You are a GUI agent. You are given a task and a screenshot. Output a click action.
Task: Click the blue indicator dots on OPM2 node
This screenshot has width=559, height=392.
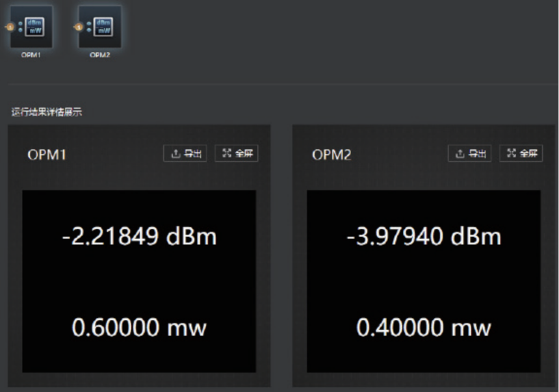89,27
